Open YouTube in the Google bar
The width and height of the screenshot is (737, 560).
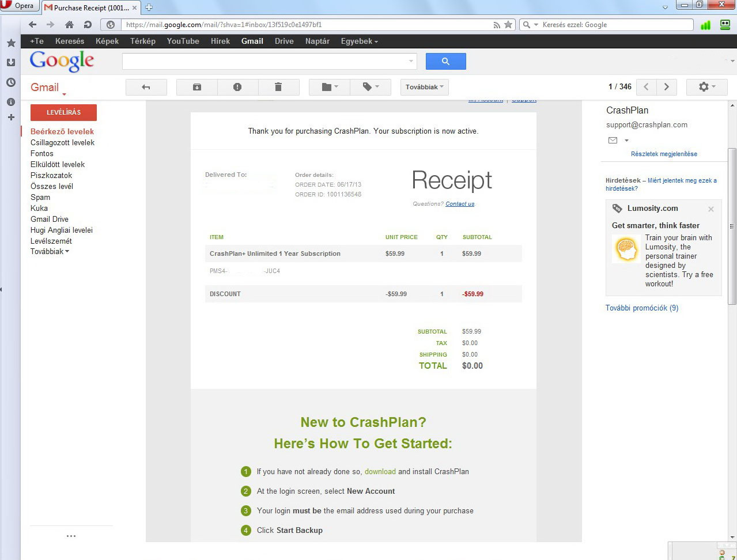[x=183, y=41]
